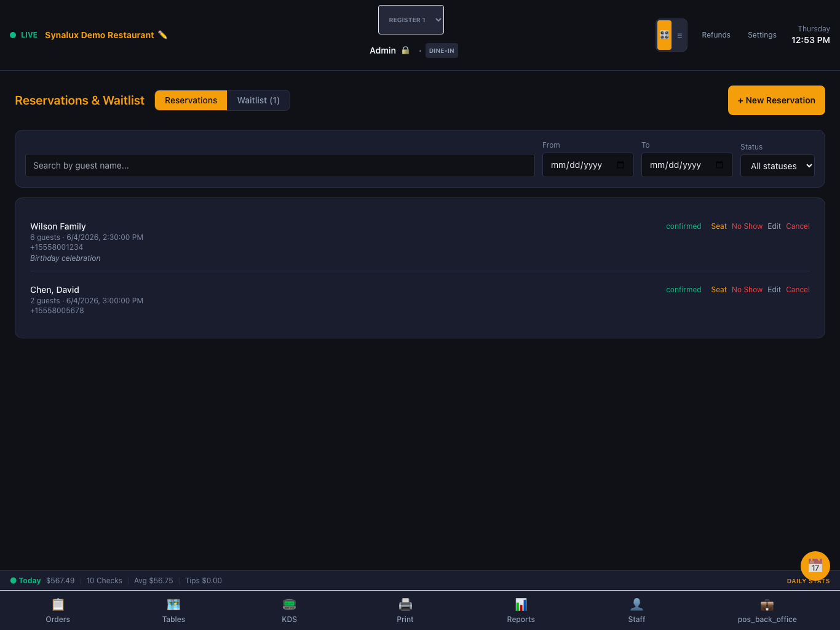Click the Chen, David guest name
Image resolution: width=840 pixels, height=630 pixels.
point(55,290)
